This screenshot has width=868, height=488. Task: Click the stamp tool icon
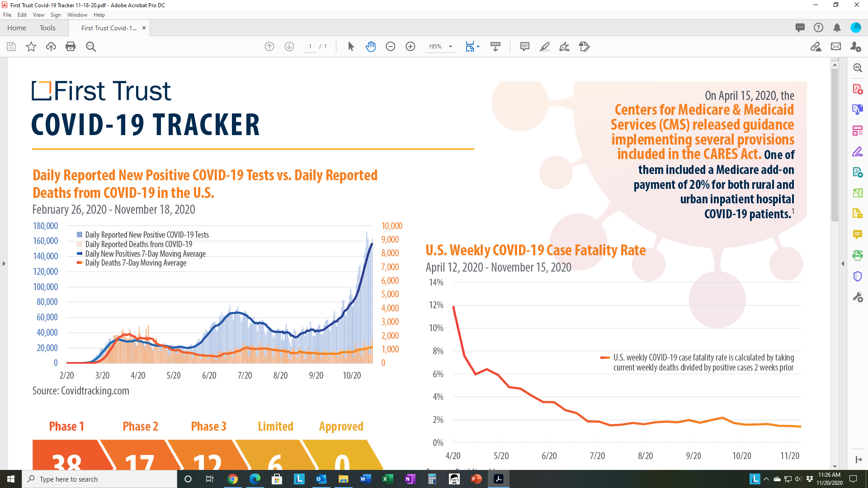[585, 47]
